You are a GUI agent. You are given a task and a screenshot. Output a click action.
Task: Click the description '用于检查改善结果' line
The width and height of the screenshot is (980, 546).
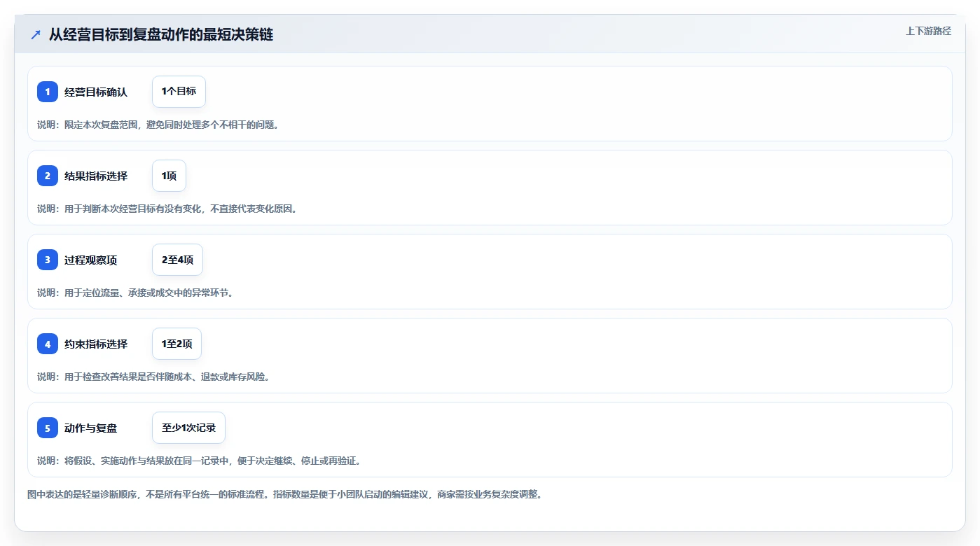coord(153,377)
